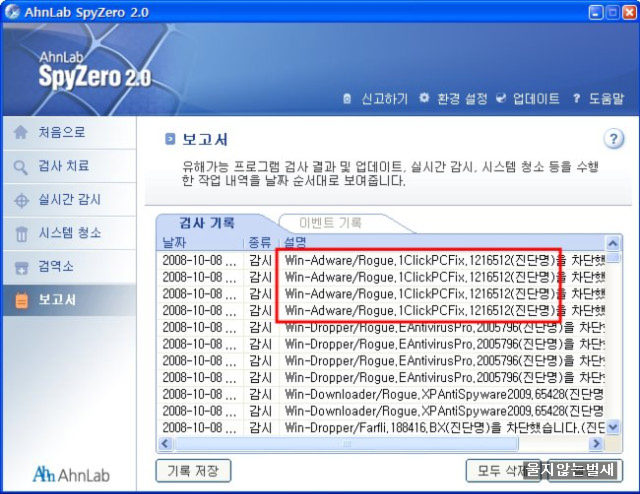The width and height of the screenshot is (640, 494).
Task: Click the question mark icon next to 도움말
Action: 576,98
